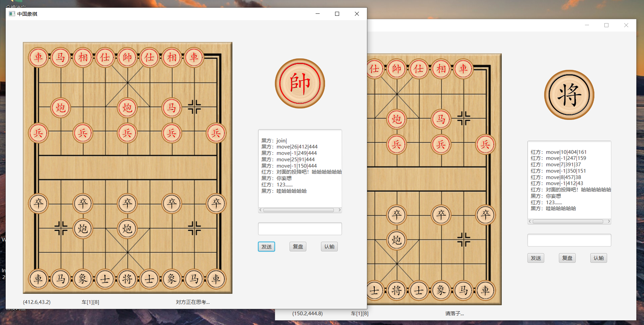
Task: Select the black 象 elephant piece
Action: pyautogui.click(x=83, y=279)
